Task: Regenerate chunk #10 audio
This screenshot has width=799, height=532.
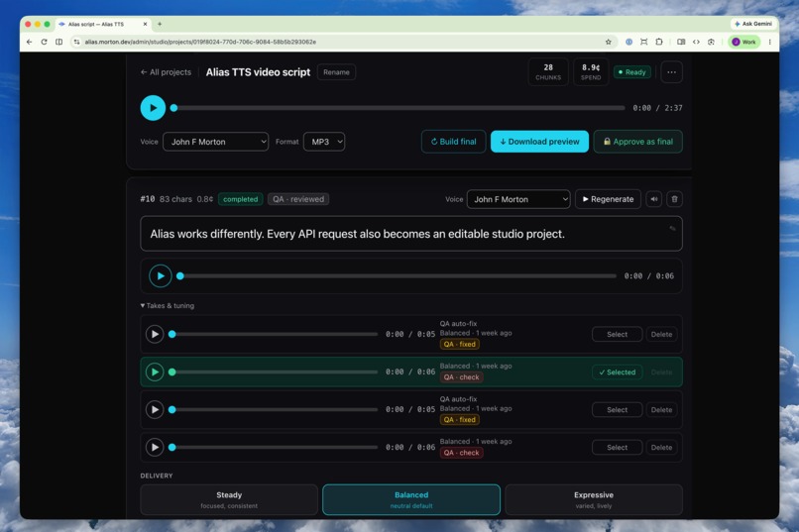Action: coord(608,199)
